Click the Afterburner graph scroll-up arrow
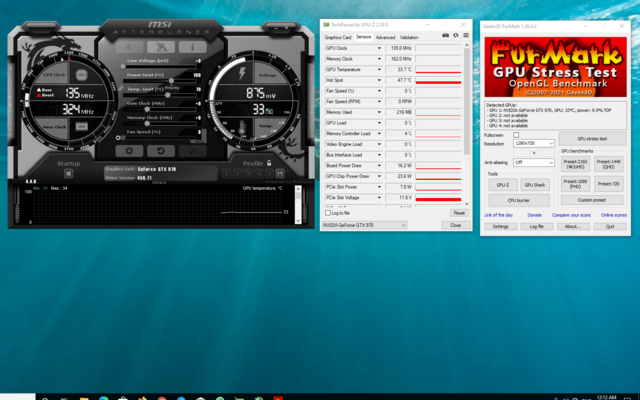Screen dimensions: 640x400 pyautogui.click(x=298, y=189)
